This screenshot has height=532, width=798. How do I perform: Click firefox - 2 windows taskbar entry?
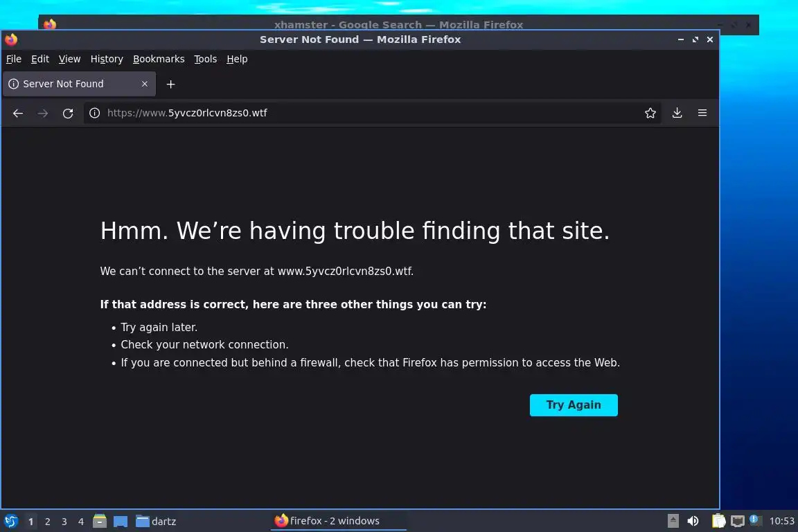point(338,521)
